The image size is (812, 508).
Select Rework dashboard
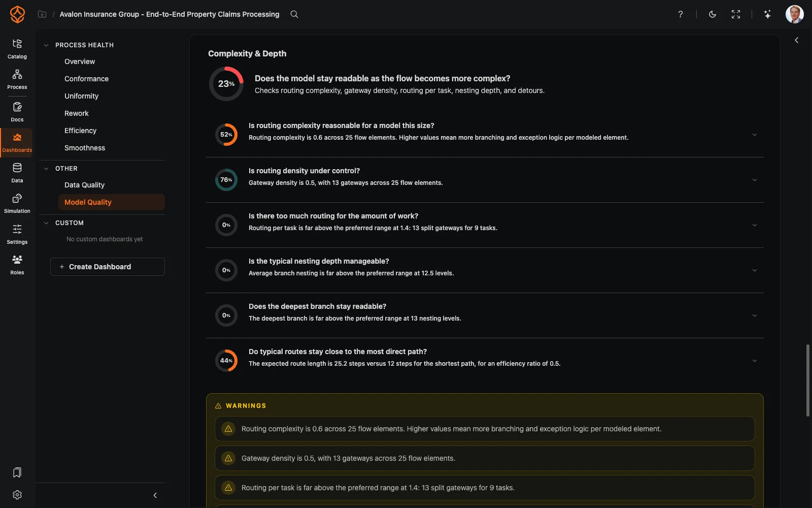tap(77, 113)
